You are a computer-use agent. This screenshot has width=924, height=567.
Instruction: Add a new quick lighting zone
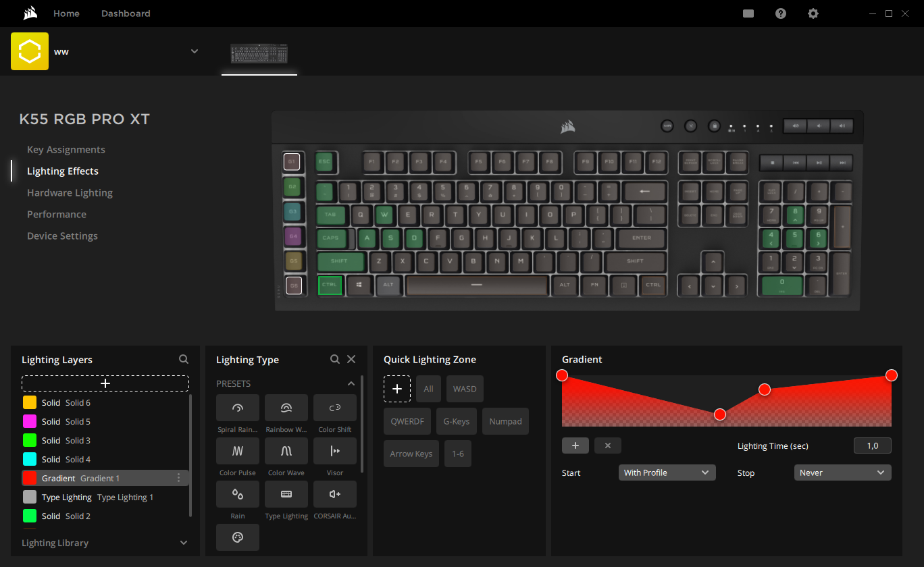397,389
